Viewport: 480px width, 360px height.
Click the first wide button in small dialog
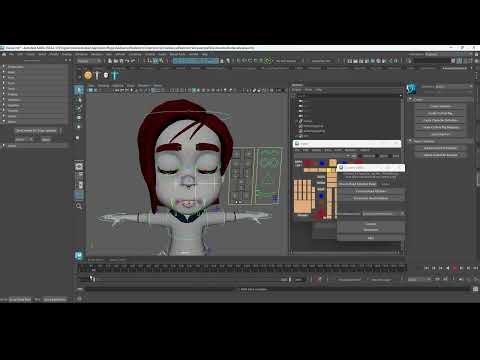click(371, 191)
